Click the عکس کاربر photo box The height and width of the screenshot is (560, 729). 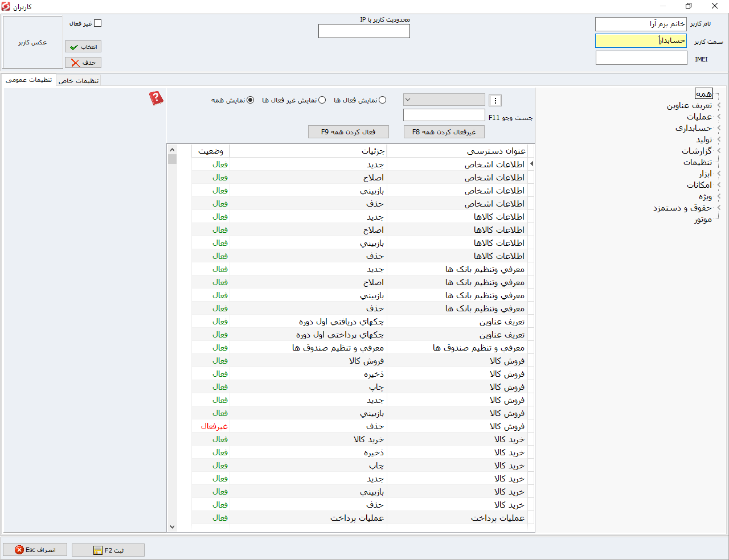pos(32,42)
